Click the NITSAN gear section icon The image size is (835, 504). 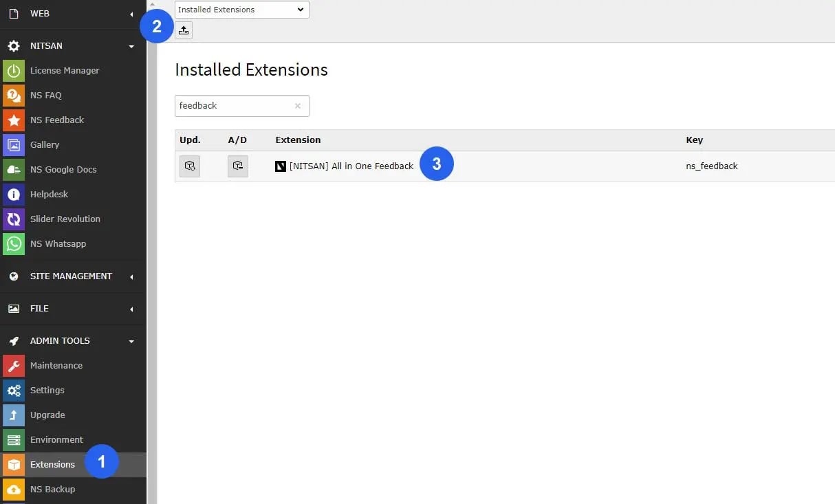(x=14, y=46)
